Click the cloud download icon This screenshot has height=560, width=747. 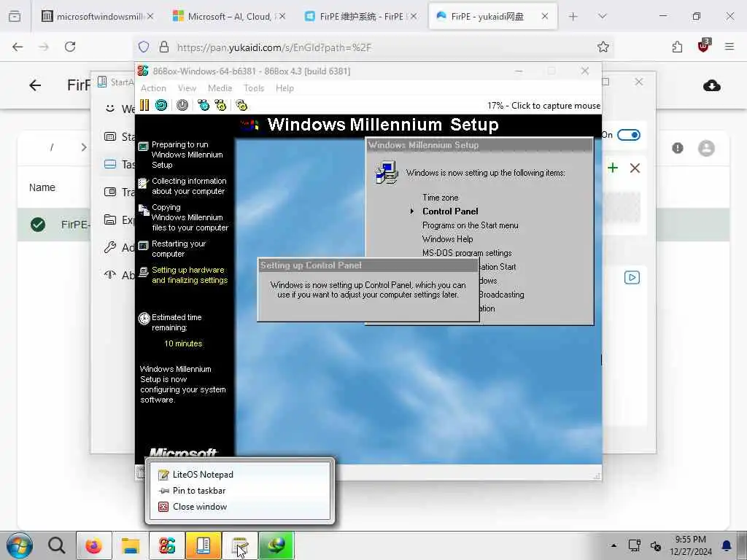712,86
